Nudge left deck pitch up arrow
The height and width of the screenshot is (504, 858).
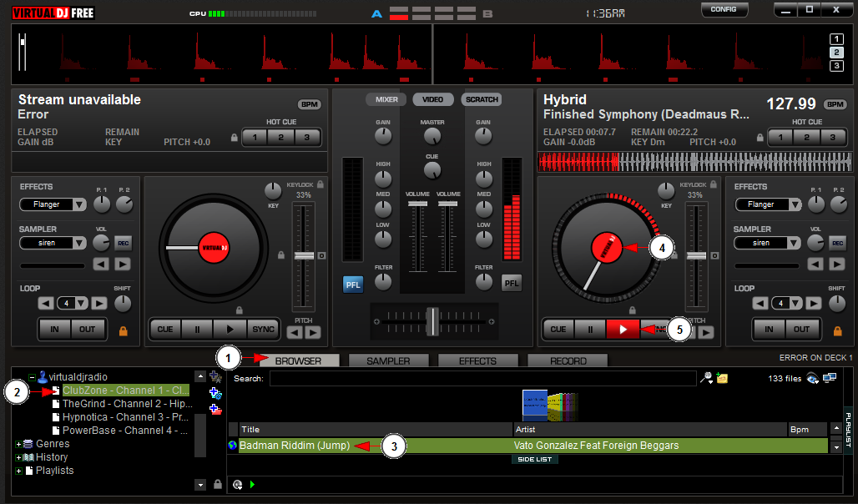click(x=313, y=332)
